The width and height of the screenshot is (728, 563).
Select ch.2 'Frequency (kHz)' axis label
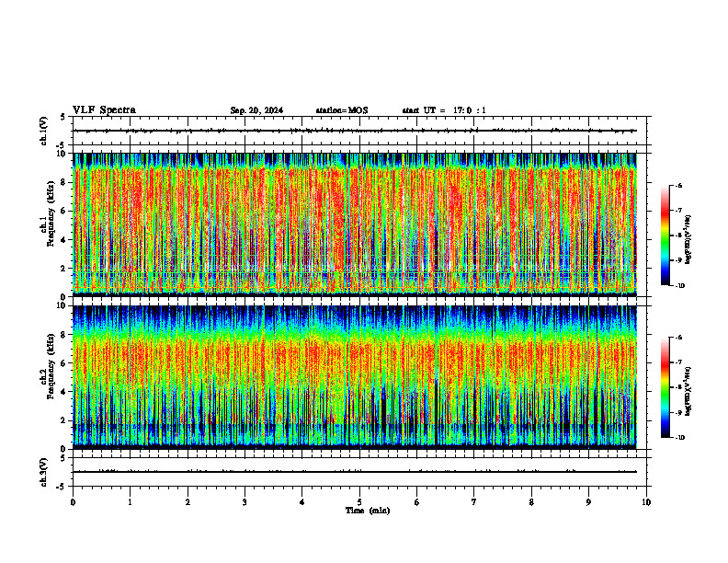(51, 366)
